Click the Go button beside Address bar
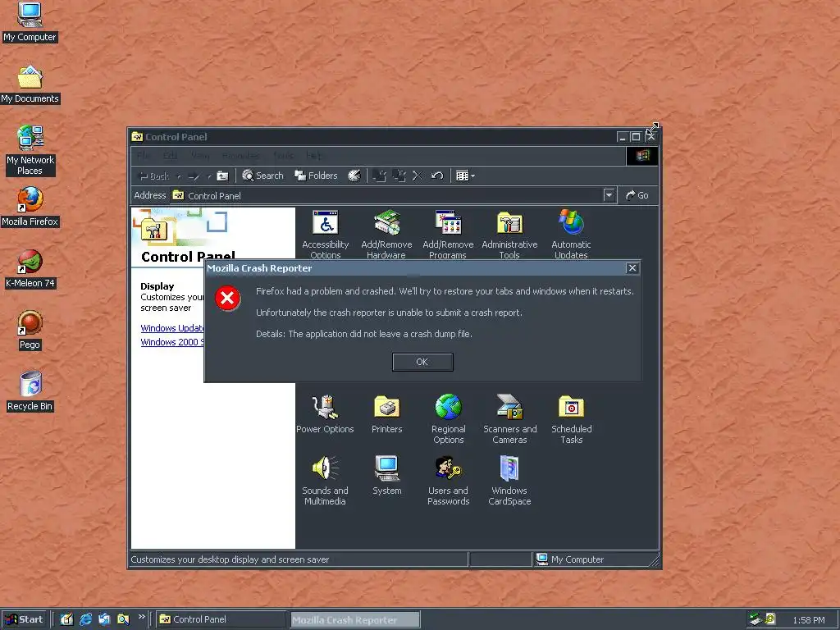840x630 pixels. (x=637, y=195)
